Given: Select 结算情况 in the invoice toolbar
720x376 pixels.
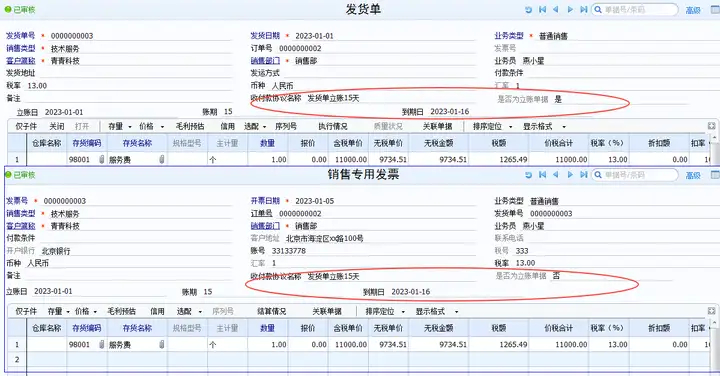Looking at the screenshot, I should (x=271, y=311).
